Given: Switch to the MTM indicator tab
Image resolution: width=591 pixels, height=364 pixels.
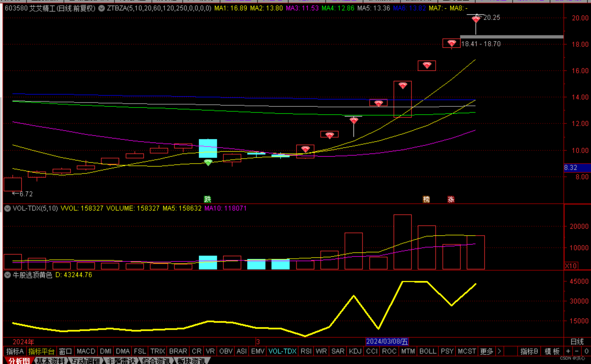Looking at the screenshot, I should [x=408, y=351].
